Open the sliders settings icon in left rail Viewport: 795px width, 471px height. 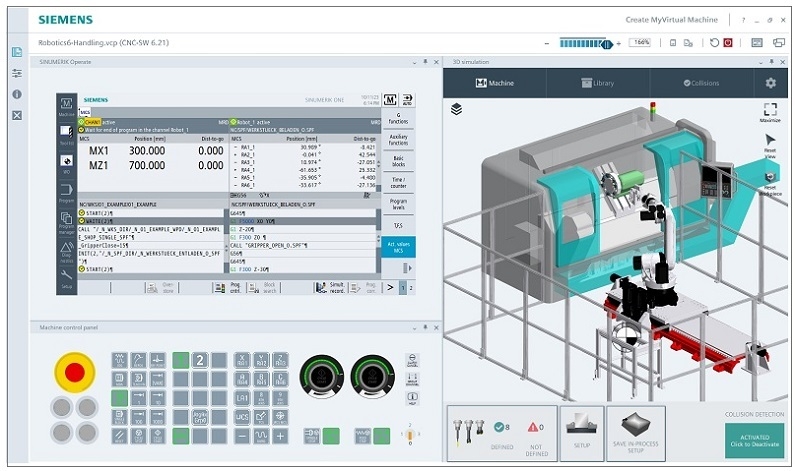coord(17,74)
